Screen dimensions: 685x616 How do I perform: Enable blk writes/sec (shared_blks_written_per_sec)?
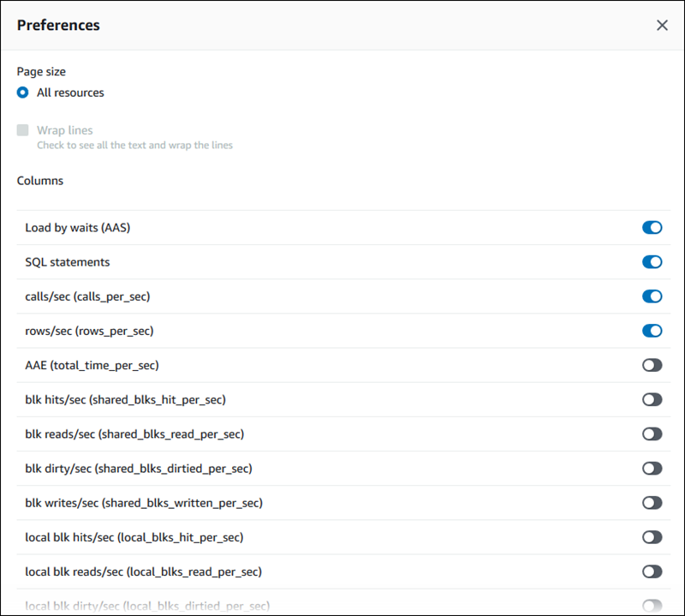point(652,503)
